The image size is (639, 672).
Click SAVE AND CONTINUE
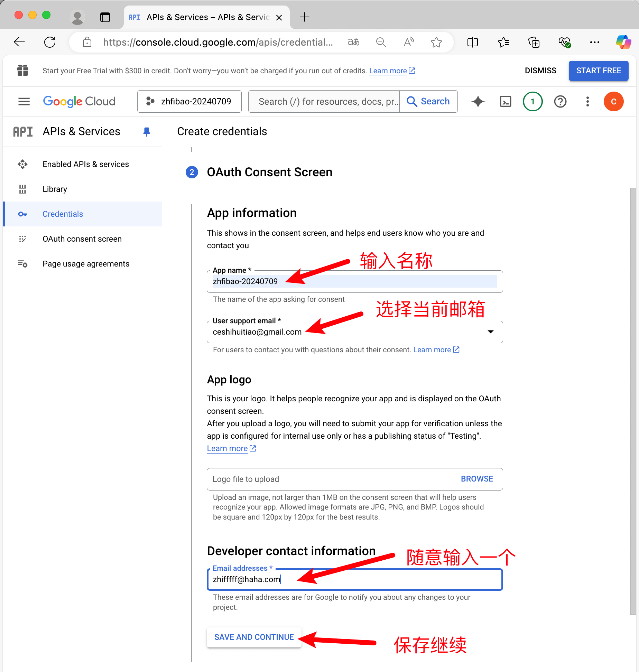coord(254,637)
